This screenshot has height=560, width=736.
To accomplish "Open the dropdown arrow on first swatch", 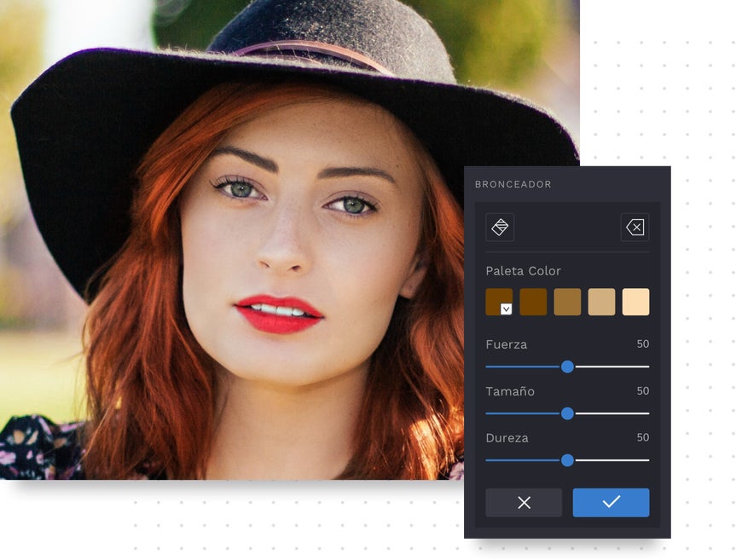I will (506, 309).
